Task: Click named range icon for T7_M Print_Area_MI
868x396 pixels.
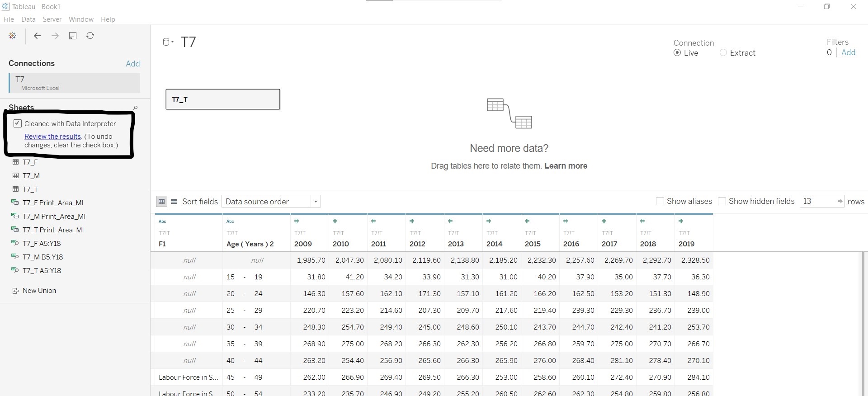Action: tap(15, 216)
